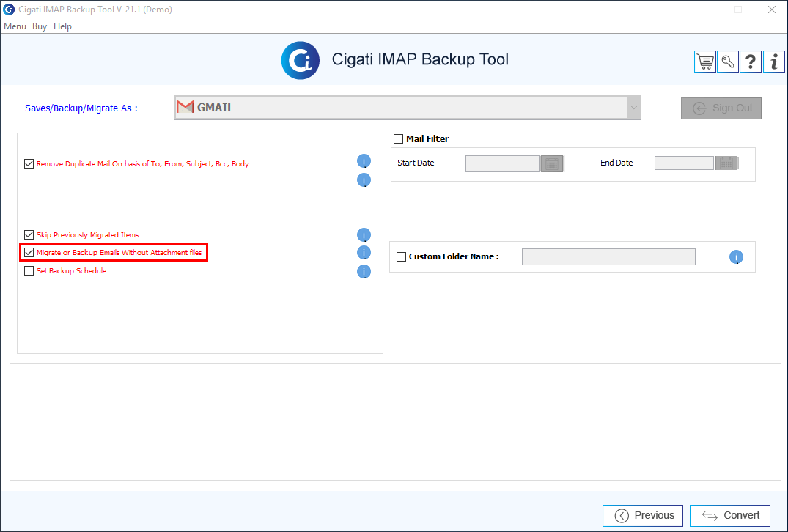788x532 pixels.
Task: Open the Buy menu
Action: click(x=39, y=26)
